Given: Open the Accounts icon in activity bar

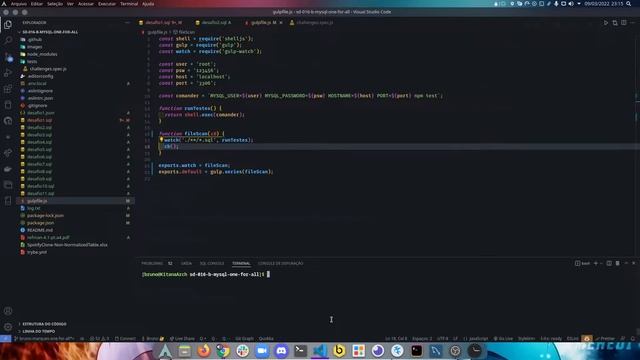Looking at the screenshot, I should [8, 311].
